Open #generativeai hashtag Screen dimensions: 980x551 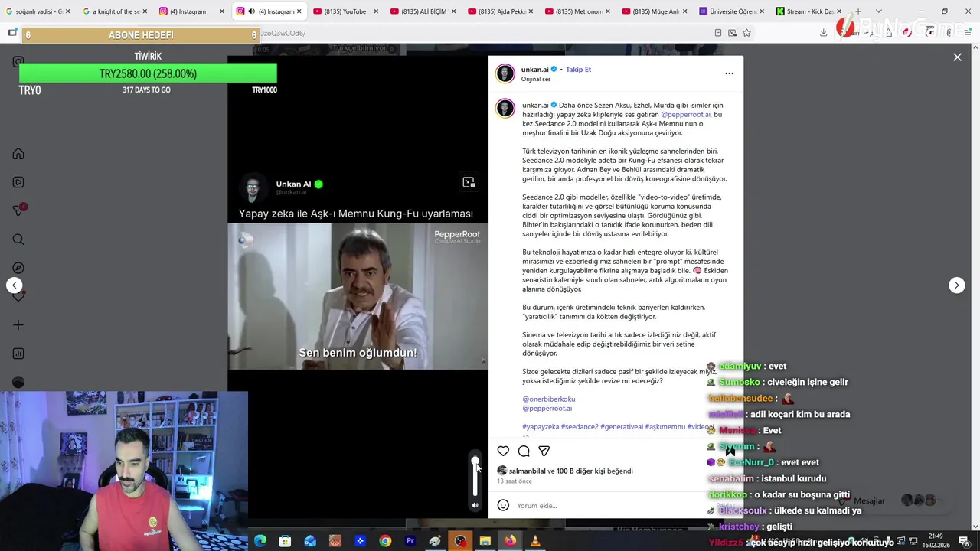pos(622,427)
